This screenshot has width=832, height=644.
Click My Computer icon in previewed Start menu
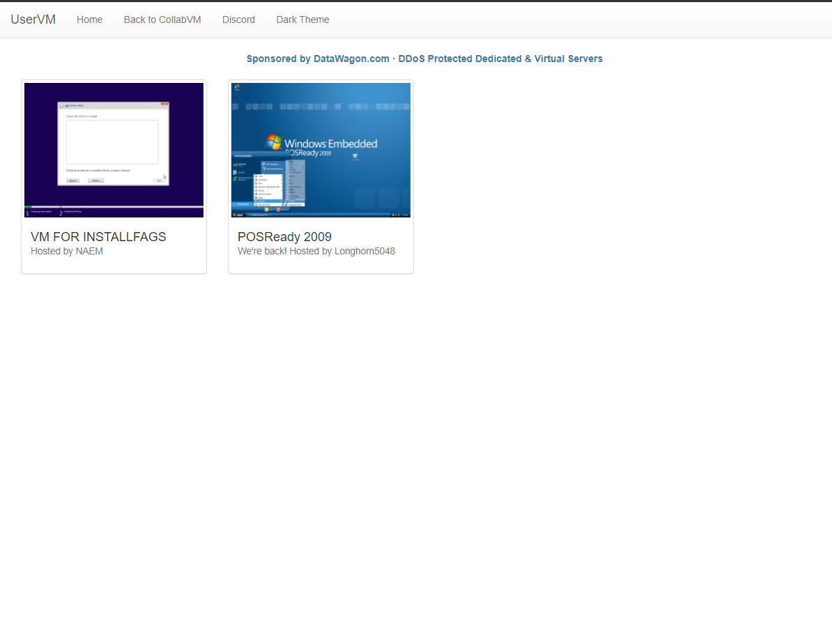tap(264, 163)
